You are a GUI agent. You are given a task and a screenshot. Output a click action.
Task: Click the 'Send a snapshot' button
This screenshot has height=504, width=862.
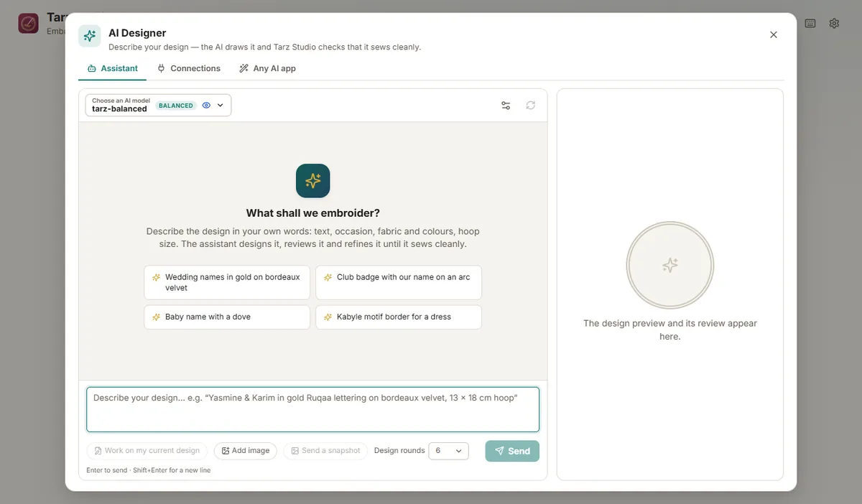pos(325,451)
